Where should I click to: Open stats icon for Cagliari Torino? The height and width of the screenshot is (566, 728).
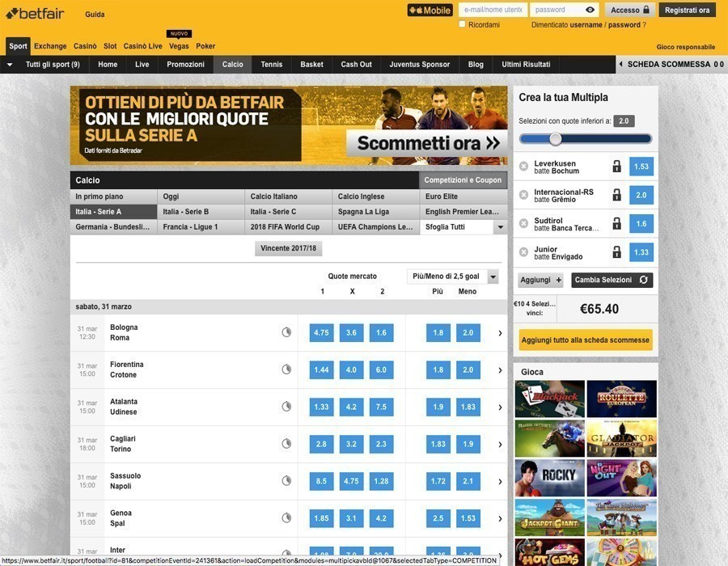point(286,444)
